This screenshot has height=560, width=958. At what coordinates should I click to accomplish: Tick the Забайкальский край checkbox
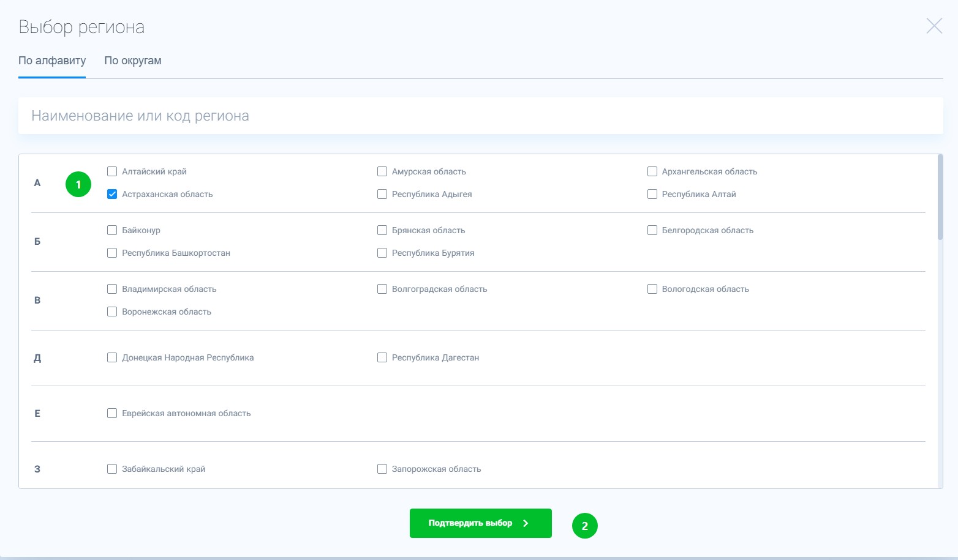tap(112, 469)
